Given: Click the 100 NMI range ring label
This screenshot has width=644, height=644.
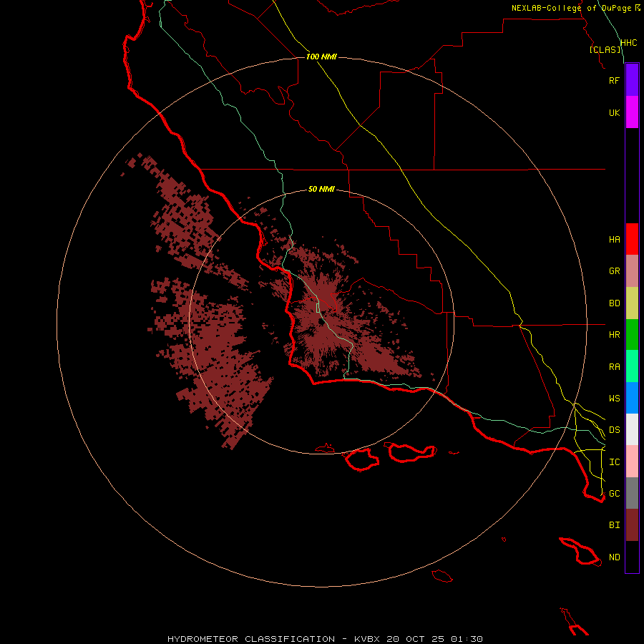Looking at the screenshot, I should [x=321, y=57].
